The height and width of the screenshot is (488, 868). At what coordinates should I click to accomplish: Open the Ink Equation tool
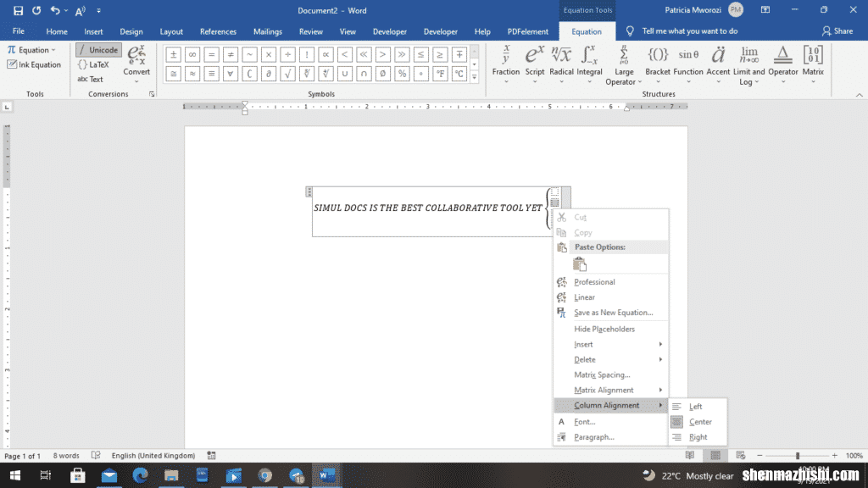click(x=34, y=64)
